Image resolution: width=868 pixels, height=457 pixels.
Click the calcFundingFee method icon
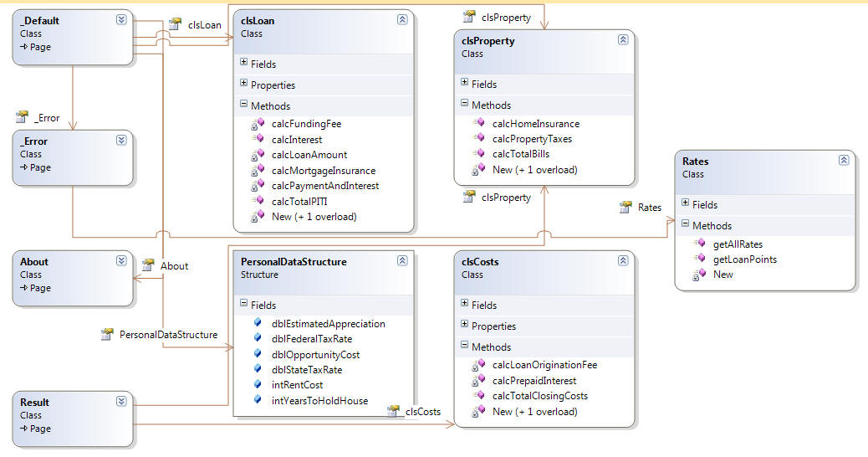258,124
